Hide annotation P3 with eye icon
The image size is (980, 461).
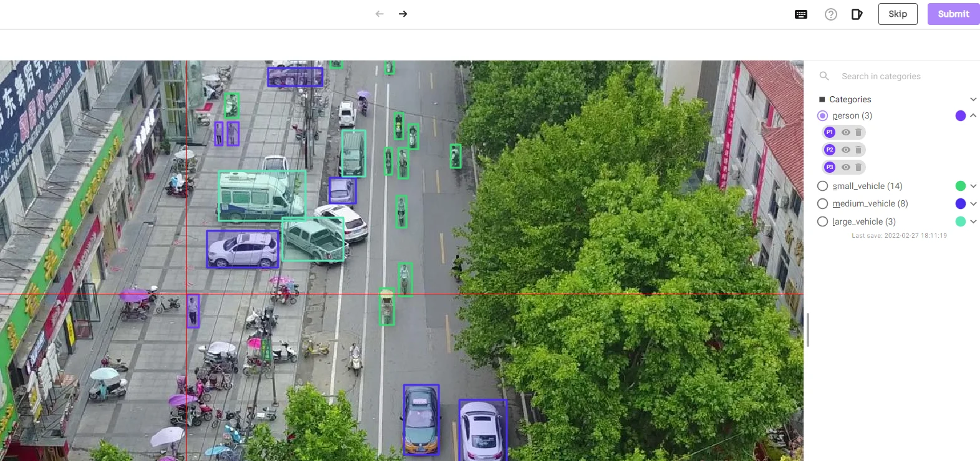click(x=846, y=167)
